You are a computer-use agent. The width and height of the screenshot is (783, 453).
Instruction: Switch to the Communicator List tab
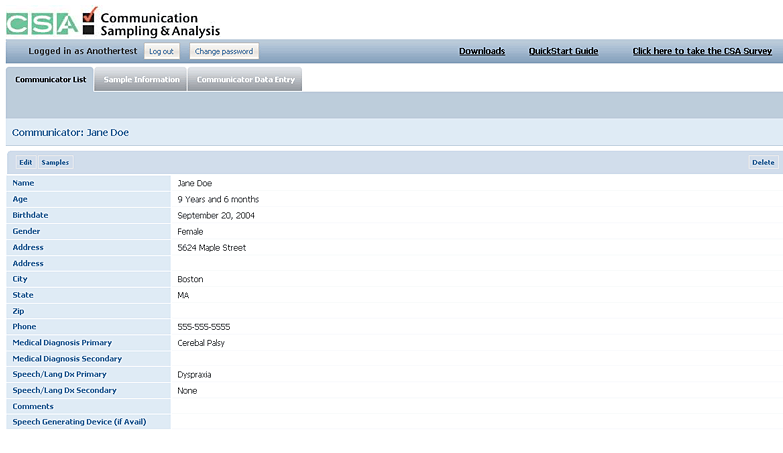[x=50, y=80]
